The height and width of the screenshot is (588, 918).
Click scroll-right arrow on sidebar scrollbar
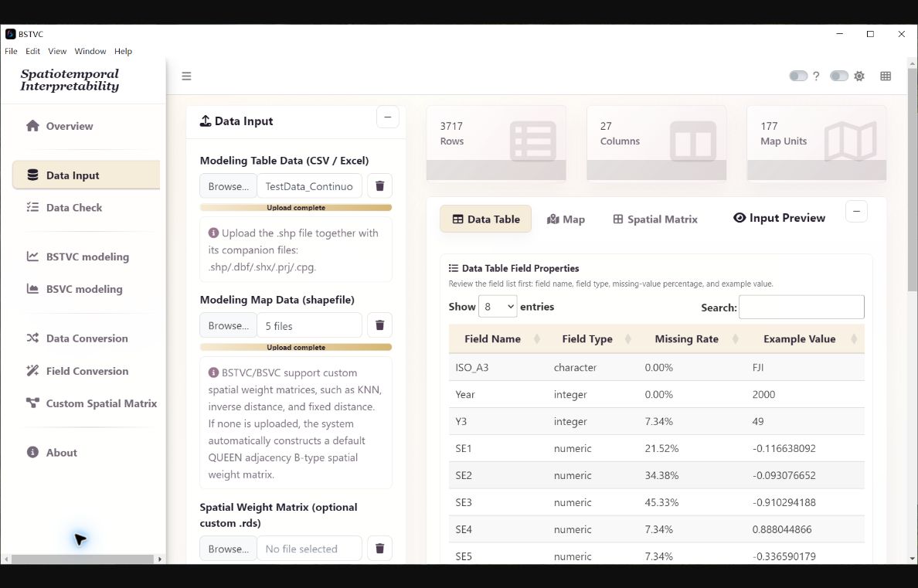click(160, 559)
